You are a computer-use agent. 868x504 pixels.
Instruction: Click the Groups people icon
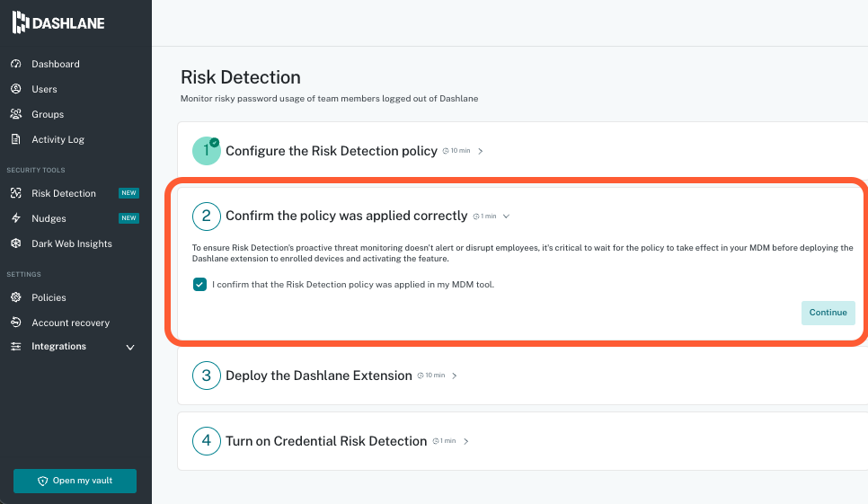15,114
